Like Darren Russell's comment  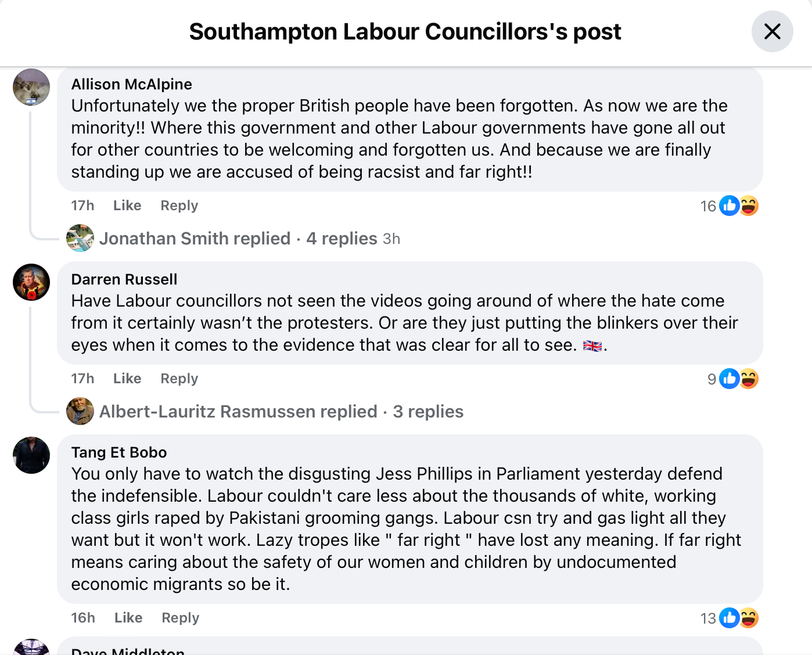pyautogui.click(x=127, y=379)
